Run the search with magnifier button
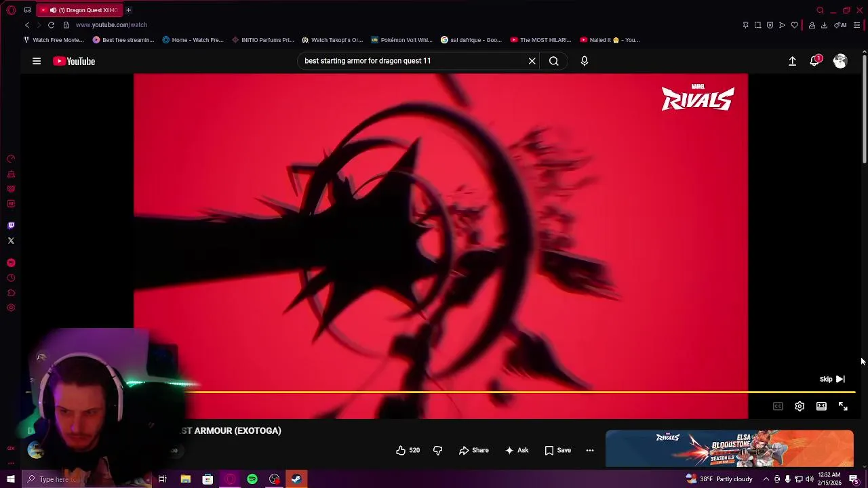The width and height of the screenshot is (868, 488). coord(554,61)
